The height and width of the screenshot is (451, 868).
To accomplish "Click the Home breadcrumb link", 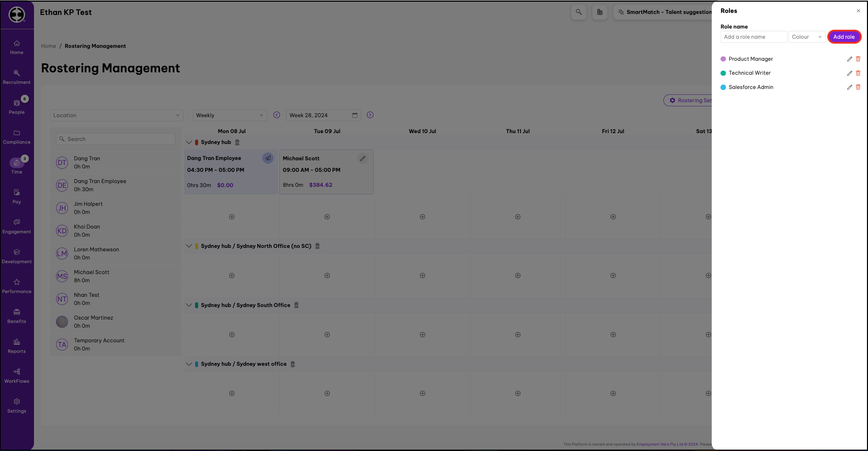I will click(x=48, y=46).
